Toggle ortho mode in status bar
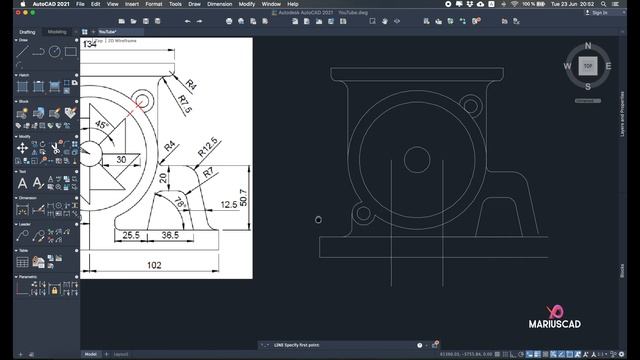The height and width of the screenshot is (360, 640). point(513,354)
